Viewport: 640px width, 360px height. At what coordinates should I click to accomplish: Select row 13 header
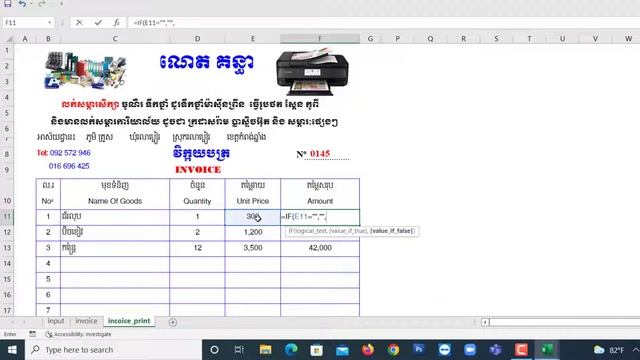click(7, 248)
